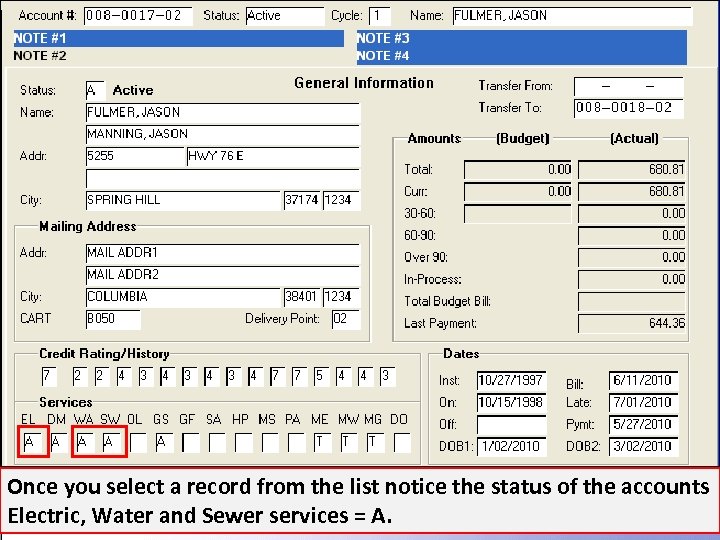Click the empty Off date field
The width and height of the screenshot is (720, 540).
[x=512, y=425]
